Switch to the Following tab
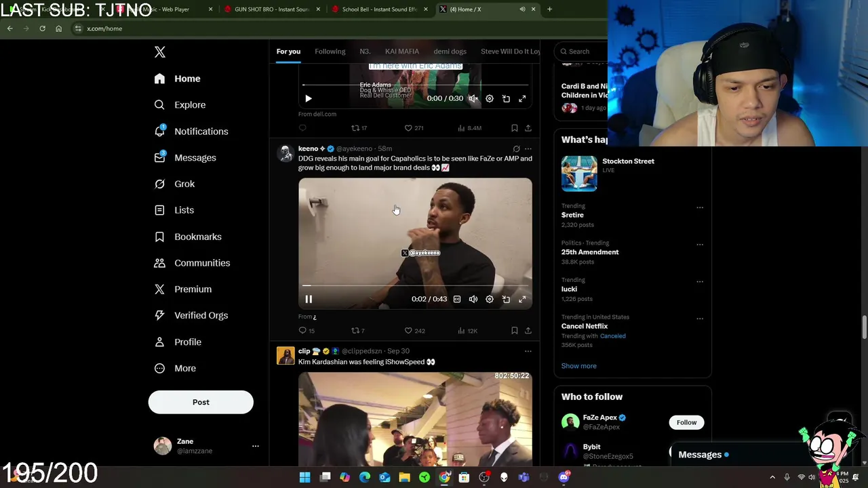 330,52
